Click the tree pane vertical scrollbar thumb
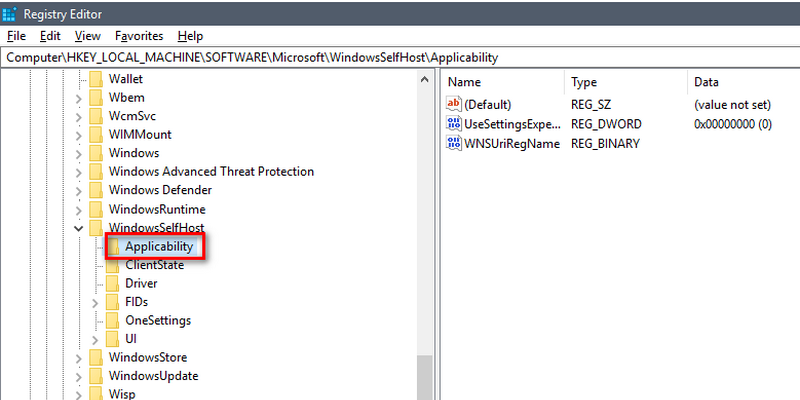The width and height of the screenshot is (800, 400). (x=424, y=378)
